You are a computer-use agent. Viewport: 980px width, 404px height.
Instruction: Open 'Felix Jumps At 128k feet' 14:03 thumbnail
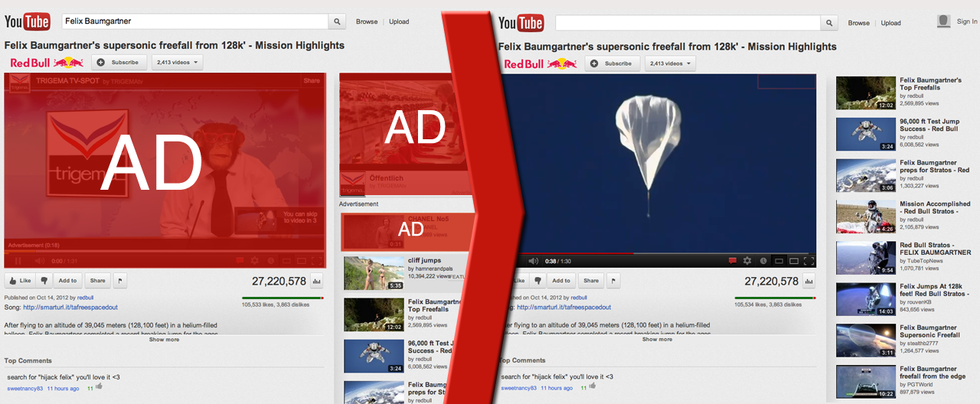coord(866,299)
